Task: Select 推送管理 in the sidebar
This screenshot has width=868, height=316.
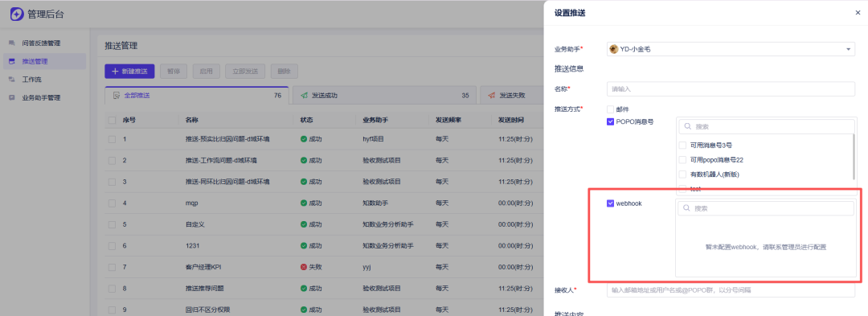Action: pos(43,61)
